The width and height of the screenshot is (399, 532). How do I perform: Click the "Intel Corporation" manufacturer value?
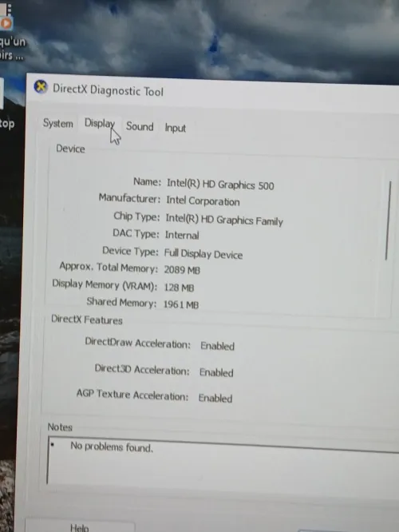click(203, 200)
